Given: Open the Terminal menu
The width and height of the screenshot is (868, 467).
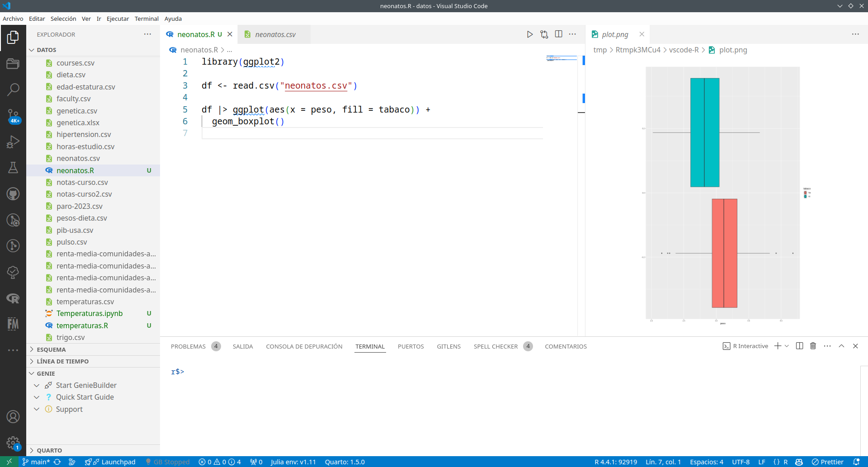Looking at the screenshot, I should [x=146, y=19].
